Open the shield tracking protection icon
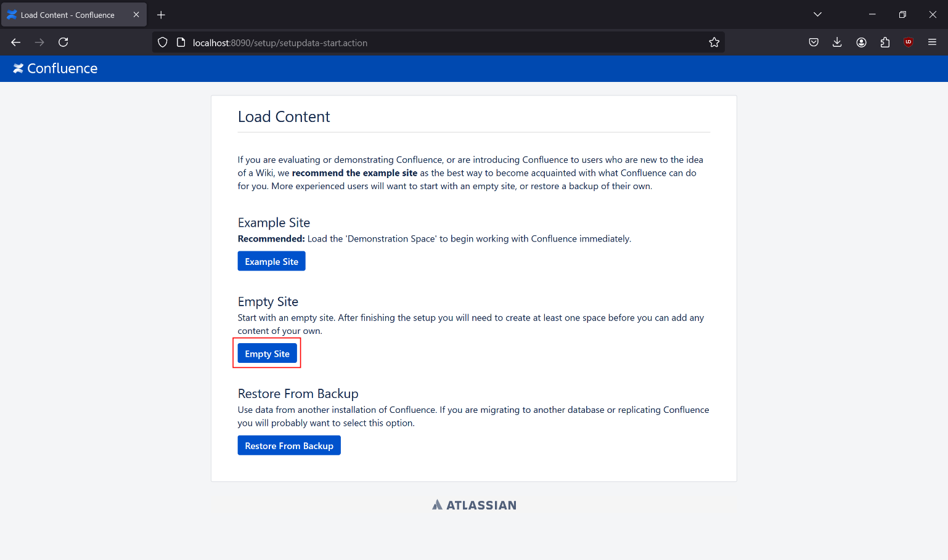 163,43
